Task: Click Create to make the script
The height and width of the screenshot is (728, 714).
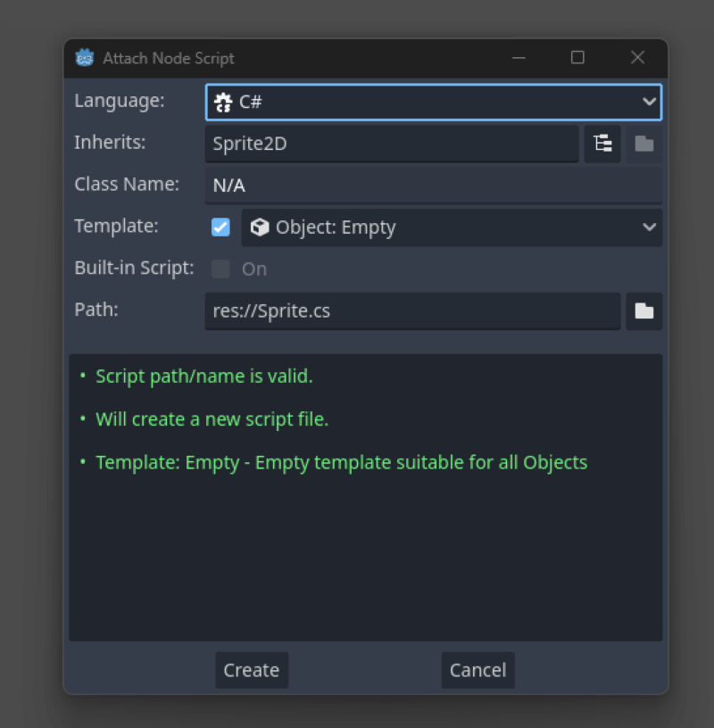Action: 251,670
